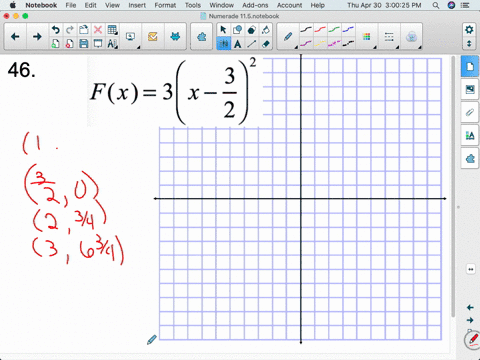This screenshot has width=480, height=360.
Task: Select the Eraser tool
Action: click(x=266, y=44)
